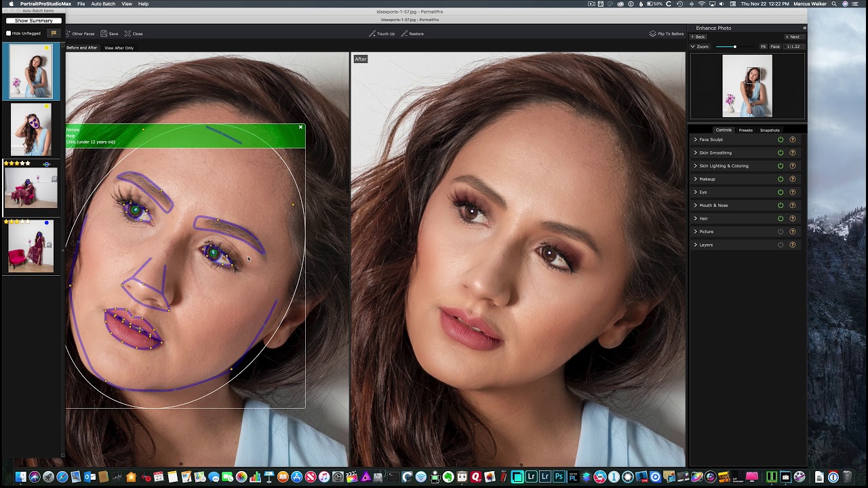Toggle Eye power button
Viewport: 868px width, 488px height.
coord(781,192)
